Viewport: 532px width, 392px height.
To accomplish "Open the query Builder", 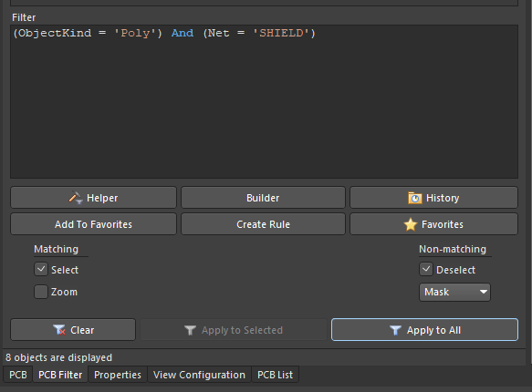I will click(x=263, y=198).
